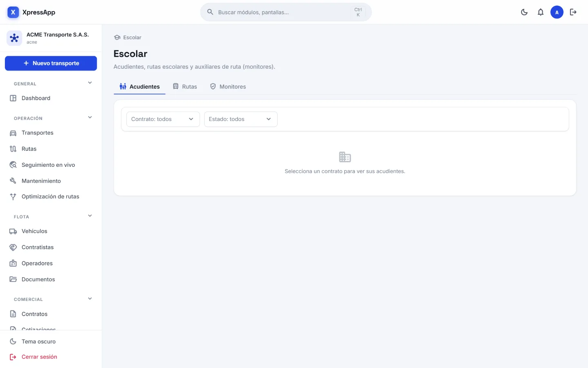Viewport: 588px width, 368px height.
Task: Click the Documentos folder icon
Action: click(x=13, y=279)
